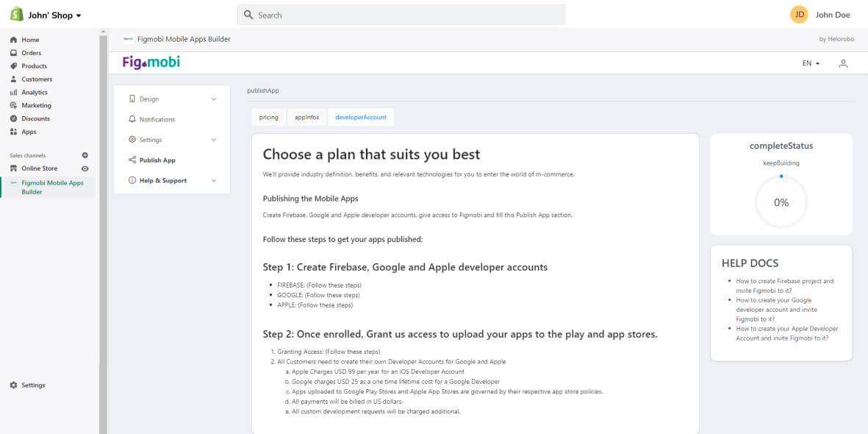The height and width of the screenshot is (434, 868).
Task: Click the Search input field
Action: pyautogui.click(x=401, y=15)
